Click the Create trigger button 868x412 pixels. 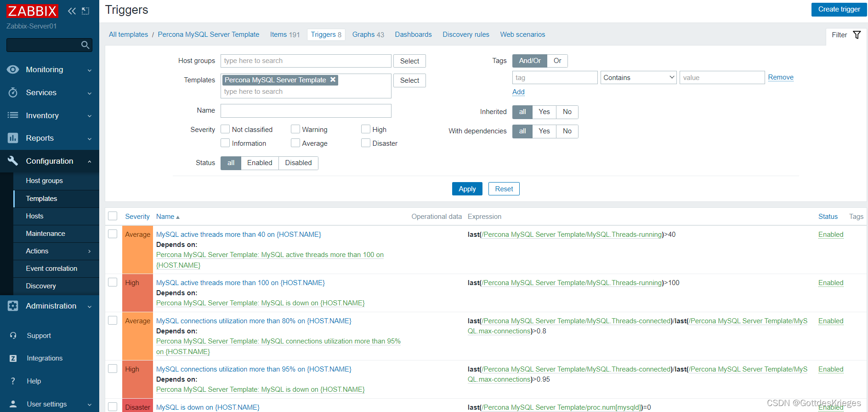coord(839,9)
